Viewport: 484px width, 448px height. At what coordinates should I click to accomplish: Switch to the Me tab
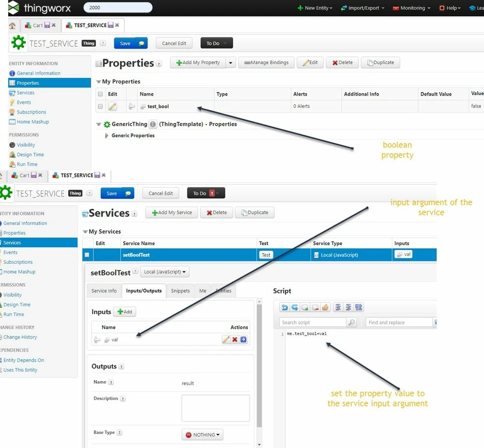click(x=203, y=291)
